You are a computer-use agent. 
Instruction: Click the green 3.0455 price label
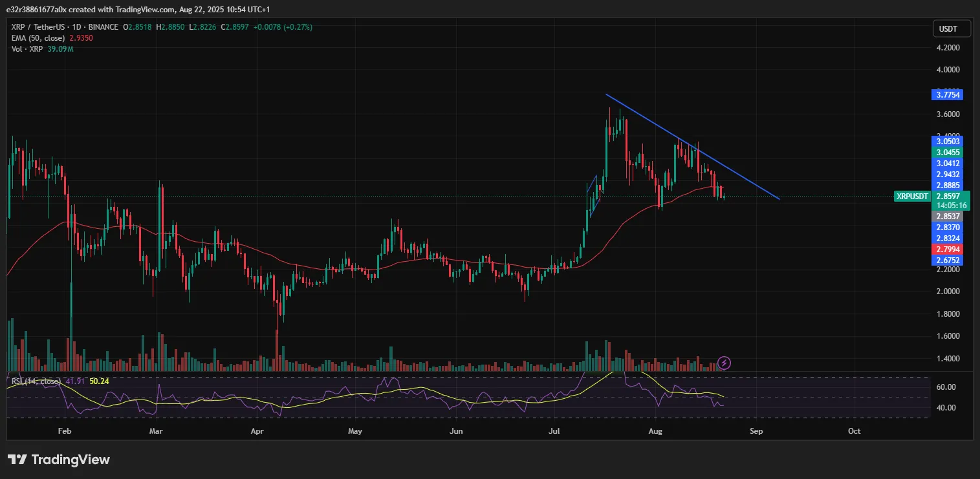pyautogui.click(x=948, y=151)
